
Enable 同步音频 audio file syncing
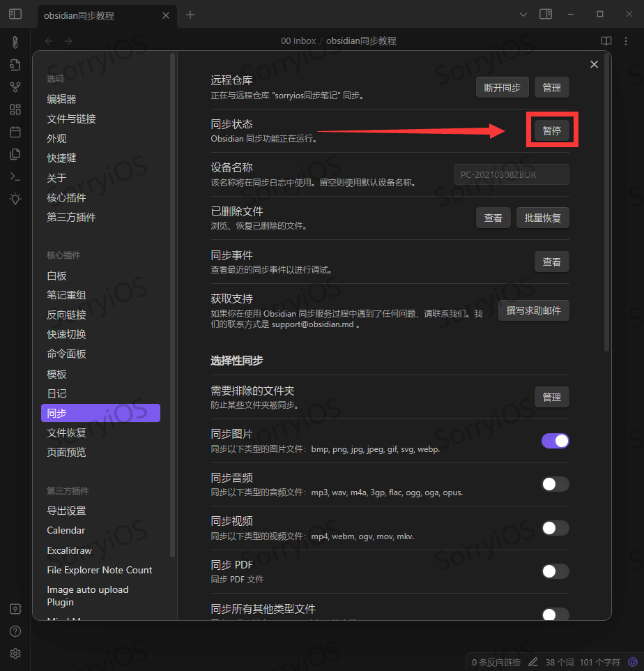click(555, 484)
